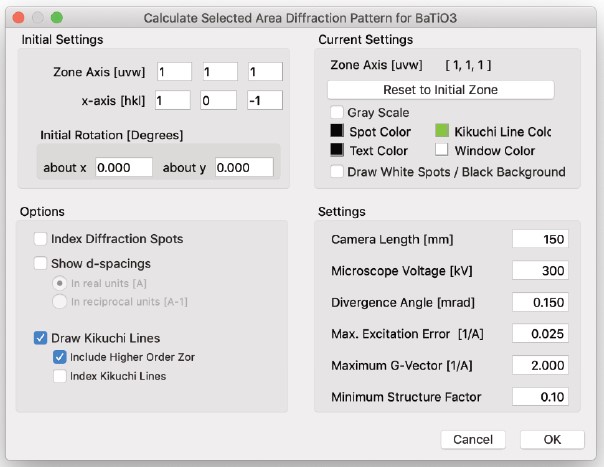Enable the Gray Scale checkbox
604x467 pixels.
click(337, 113)
